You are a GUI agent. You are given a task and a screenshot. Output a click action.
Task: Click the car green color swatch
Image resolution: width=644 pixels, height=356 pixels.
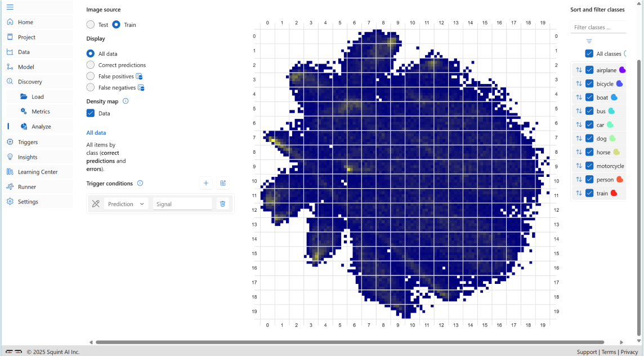610,124
